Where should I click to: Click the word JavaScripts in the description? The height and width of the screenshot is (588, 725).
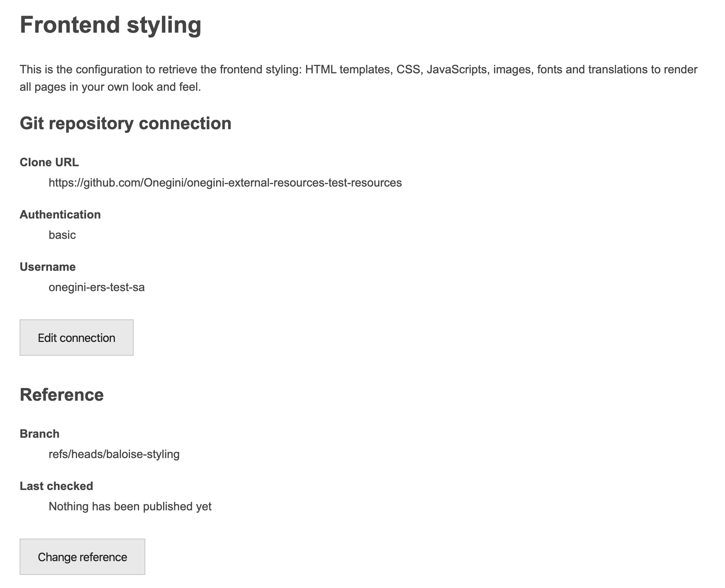click(x=457, y=69)
